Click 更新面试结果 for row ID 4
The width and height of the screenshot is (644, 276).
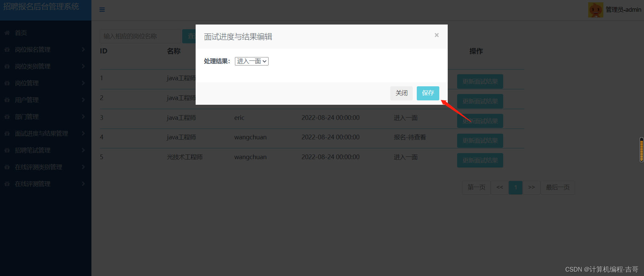[x=480, y=140]
